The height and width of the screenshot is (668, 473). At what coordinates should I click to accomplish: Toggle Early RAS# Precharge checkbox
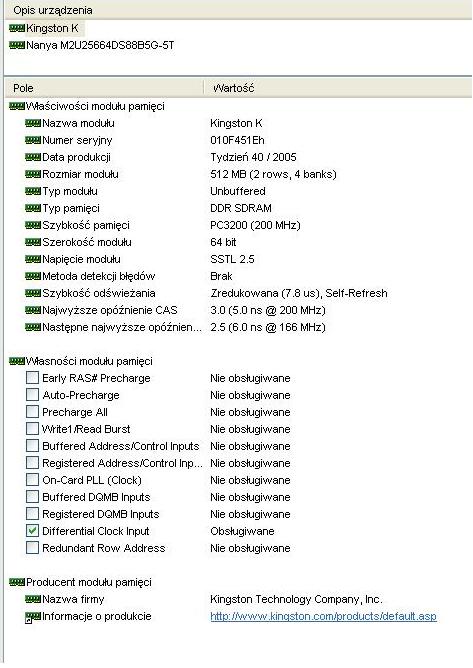[32, 377]
